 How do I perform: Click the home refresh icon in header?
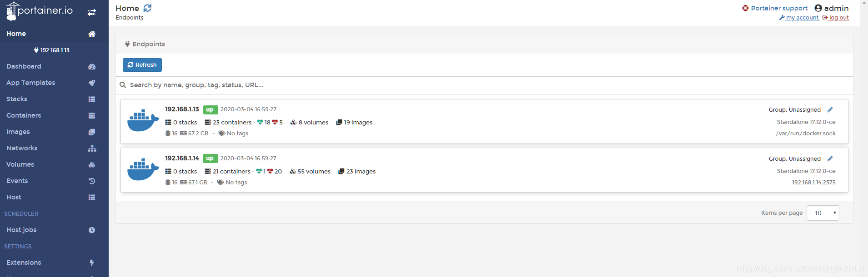point(147,8)
